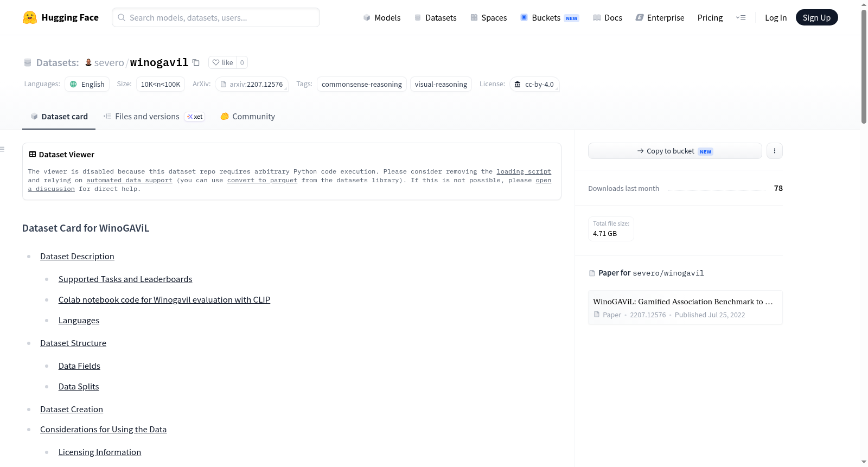The height and width of the screenshot is (467, 868).
Task: Jump to Dataset Structure section
Action: click(x=73, y=343)
